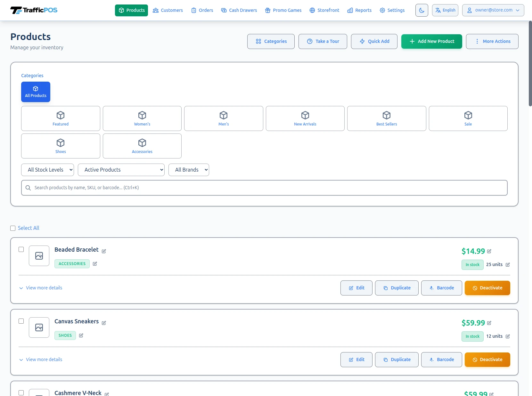Viewport: 532px width, 396px height.
Task: Open the Products nav tab
Action: click(x=131, y=10)
